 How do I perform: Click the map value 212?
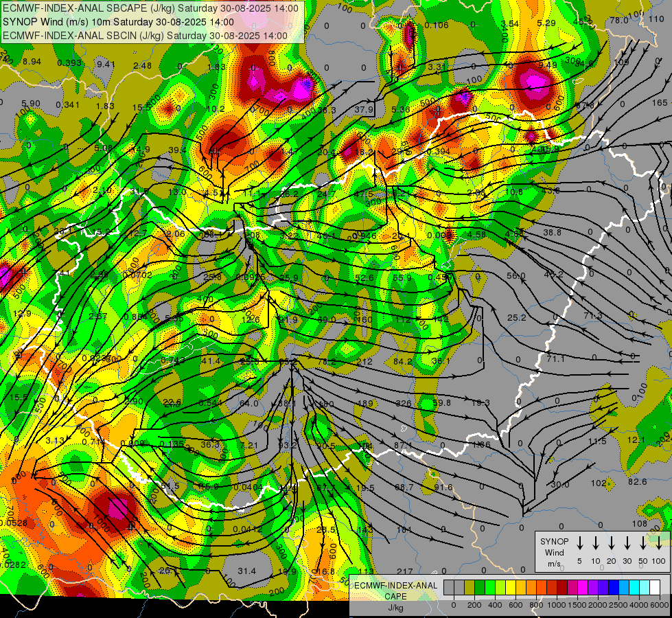(364, 362)
